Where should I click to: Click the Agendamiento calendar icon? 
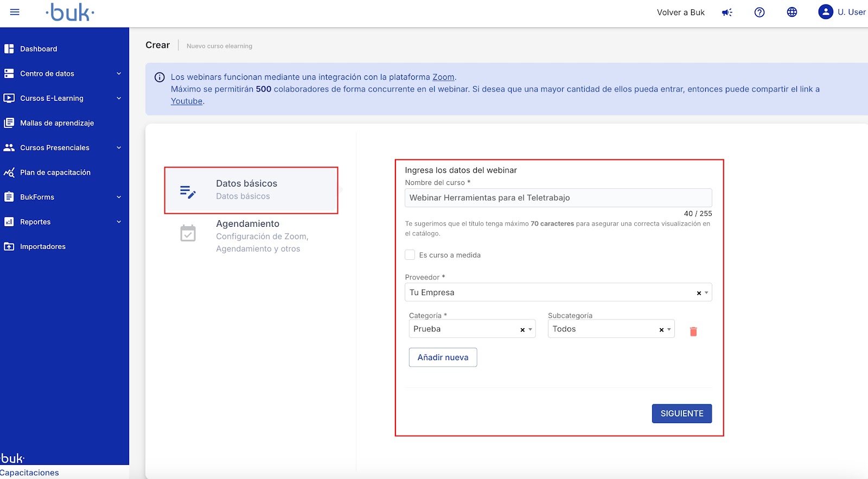188,233
